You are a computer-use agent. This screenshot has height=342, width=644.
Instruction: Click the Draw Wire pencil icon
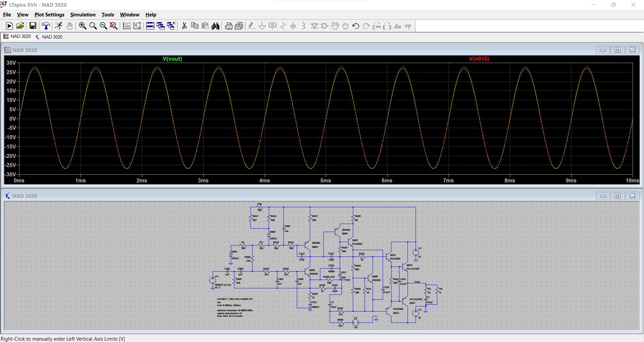252,26
